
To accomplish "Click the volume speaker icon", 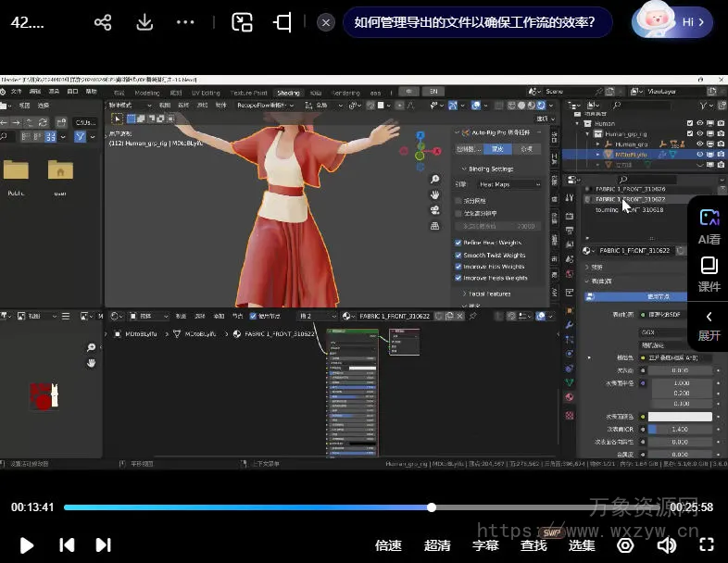I will pyautogui.click(x=666, y=545).
